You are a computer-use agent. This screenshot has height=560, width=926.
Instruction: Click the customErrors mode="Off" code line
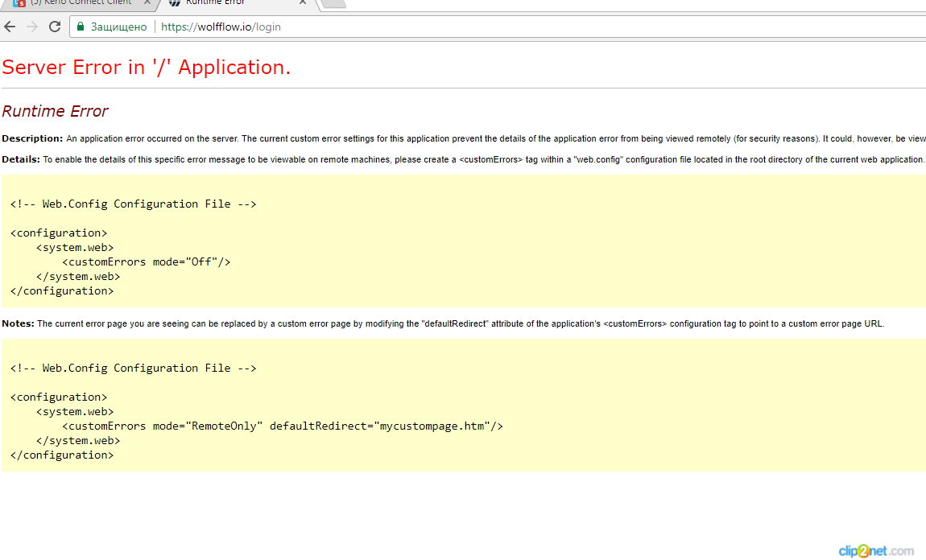point(147,262)
